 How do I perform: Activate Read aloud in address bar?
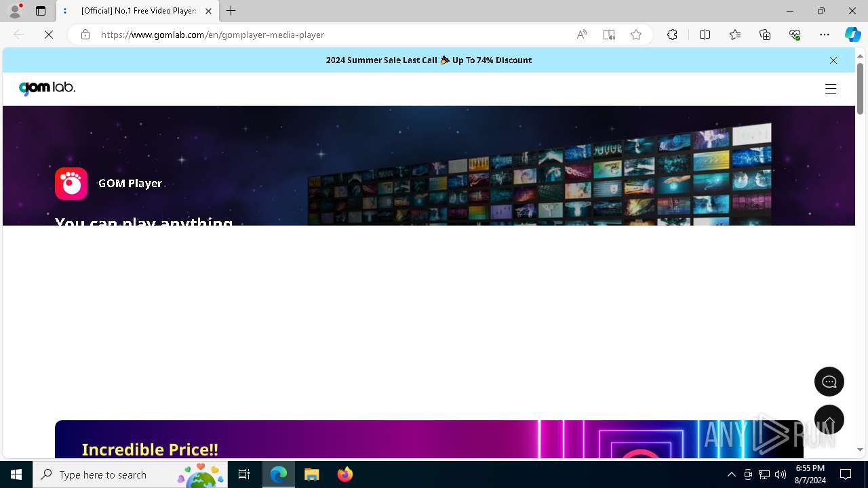click(x=582, y=35)
